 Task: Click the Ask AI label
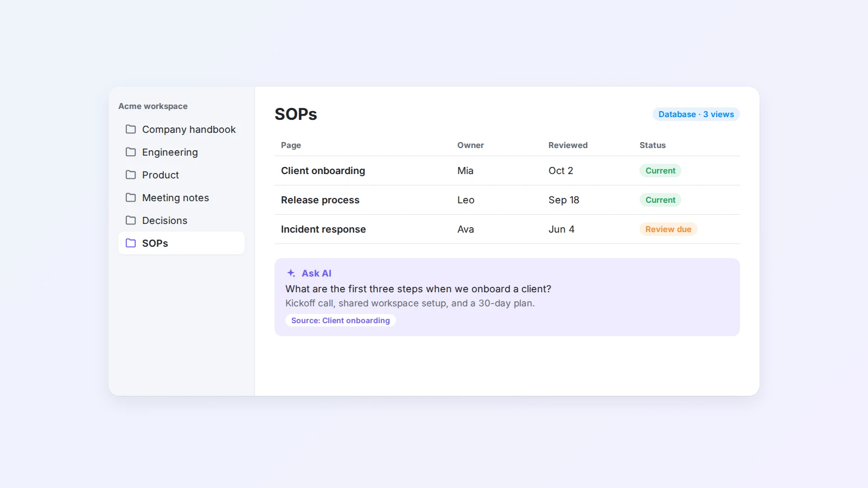coord(316,273)
